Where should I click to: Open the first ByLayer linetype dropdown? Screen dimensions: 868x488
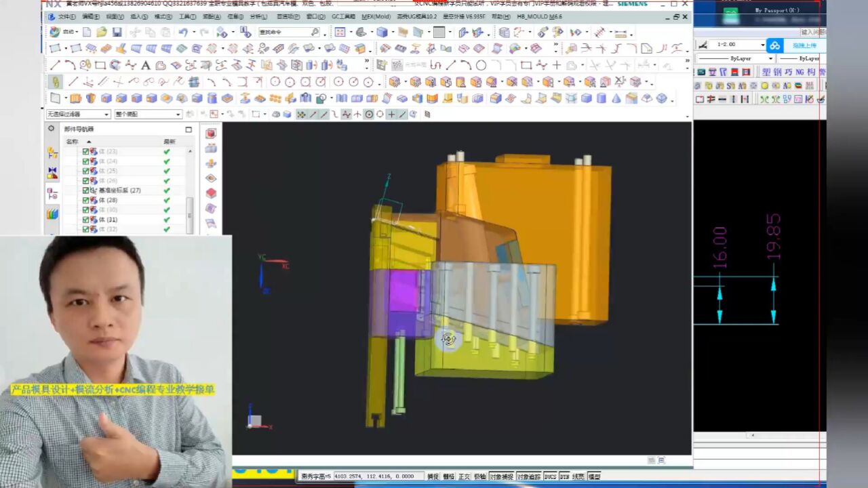point(735,59)
